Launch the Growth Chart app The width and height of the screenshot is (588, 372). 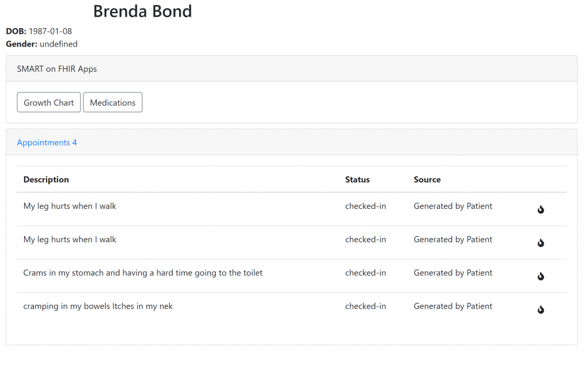click(49, 102)
